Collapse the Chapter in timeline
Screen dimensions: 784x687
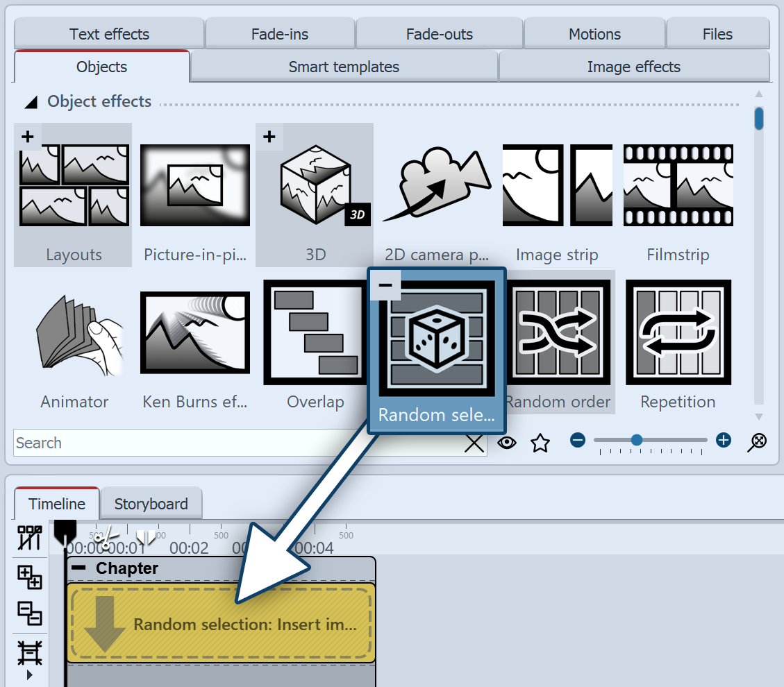coord(80,568)
